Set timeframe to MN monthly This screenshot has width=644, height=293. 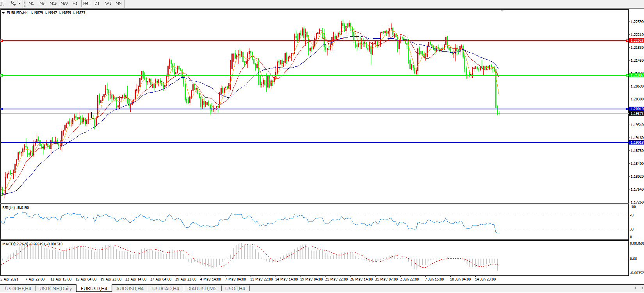[x=119, y=3]
